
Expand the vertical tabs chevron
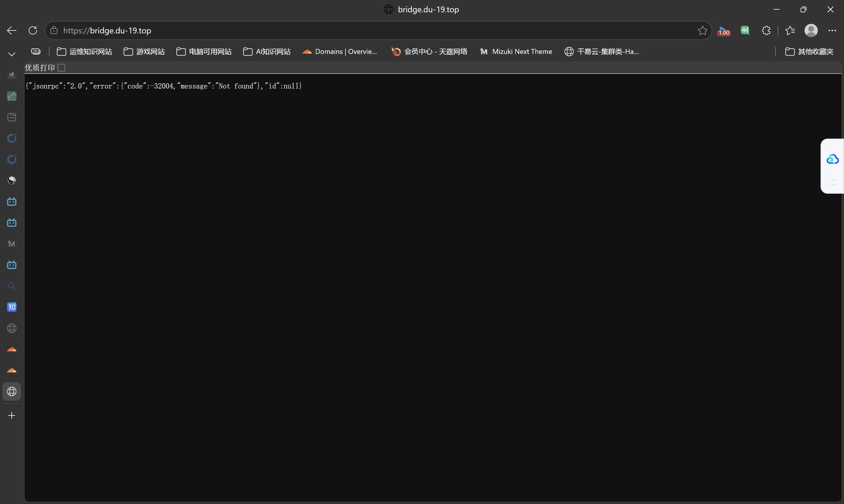pos(11,54)
